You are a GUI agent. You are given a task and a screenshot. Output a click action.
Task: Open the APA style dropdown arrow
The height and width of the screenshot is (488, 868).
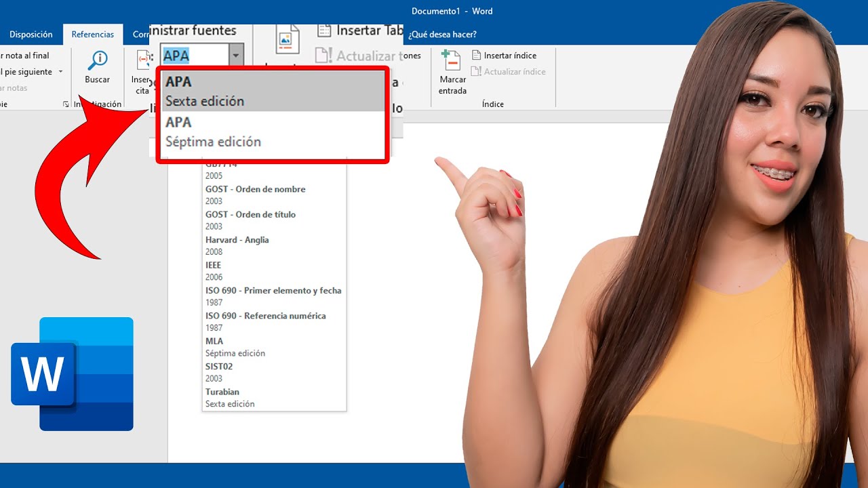click(236, 56)
